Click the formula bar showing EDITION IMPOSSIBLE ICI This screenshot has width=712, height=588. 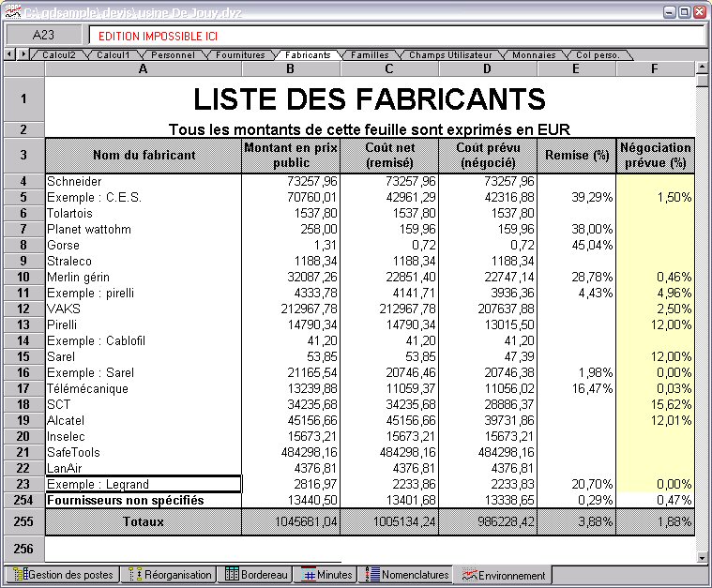coord(394,35)
